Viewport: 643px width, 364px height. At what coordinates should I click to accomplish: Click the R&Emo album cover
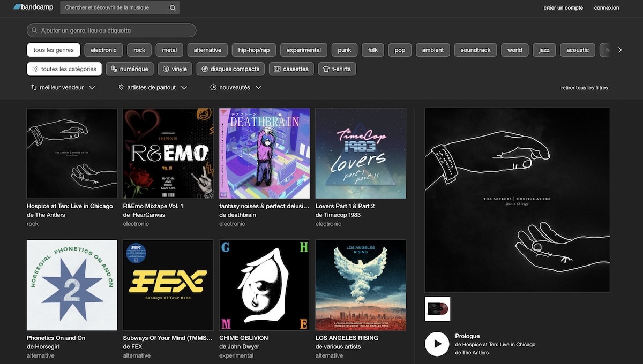click(x=168, y=154)
